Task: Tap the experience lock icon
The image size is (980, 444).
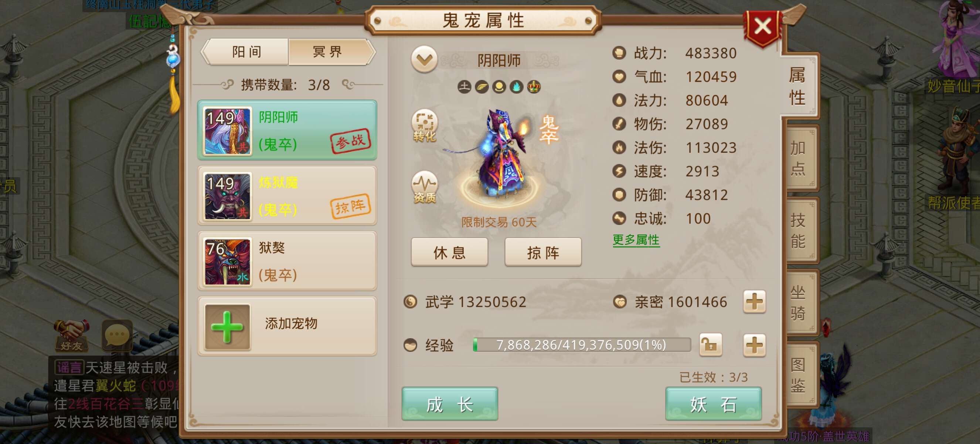Action: coord(710,345)
